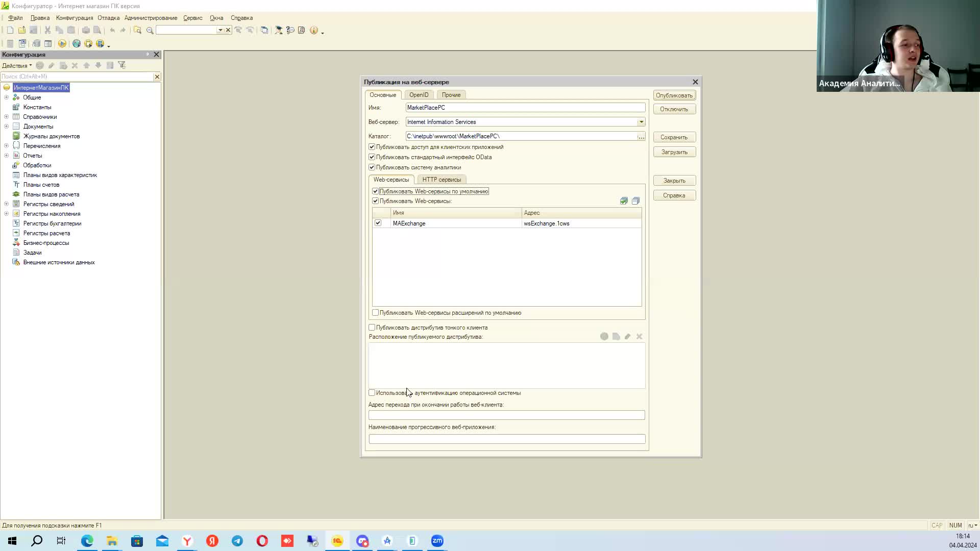Open the Администрирование menu
The height and width of the screenshot is (551, 980).
point(151,18)
